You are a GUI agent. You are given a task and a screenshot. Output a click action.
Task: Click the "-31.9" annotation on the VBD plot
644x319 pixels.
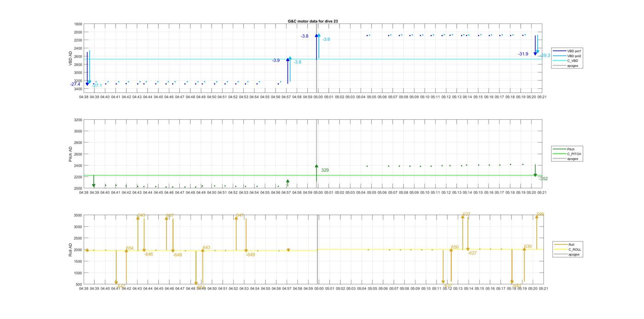coord(523,54)
